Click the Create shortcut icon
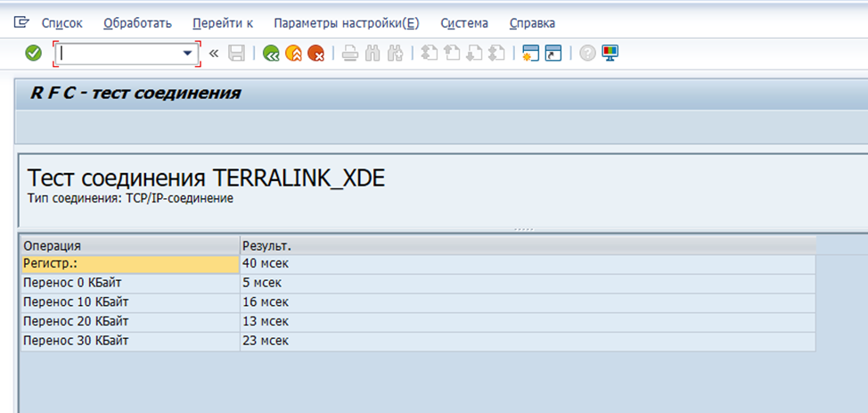This screenshot has height=413, width=868. 553,54
